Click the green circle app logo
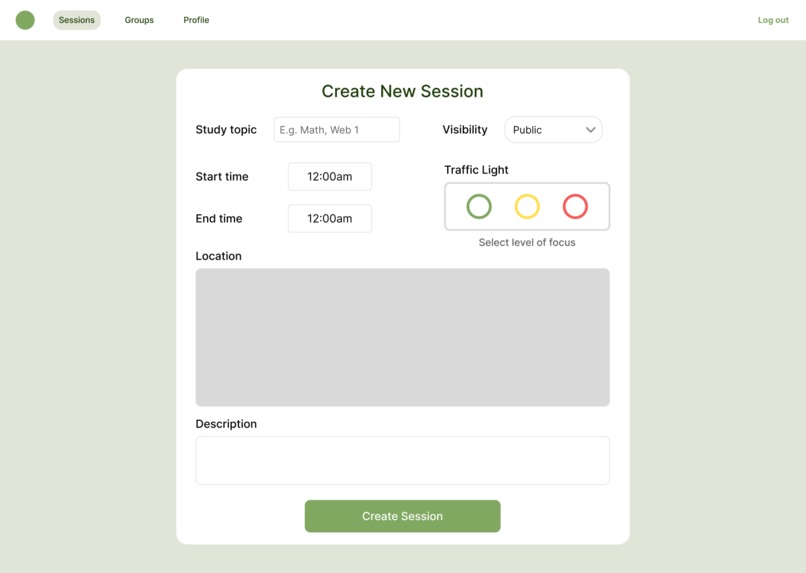 click(25, 20)
